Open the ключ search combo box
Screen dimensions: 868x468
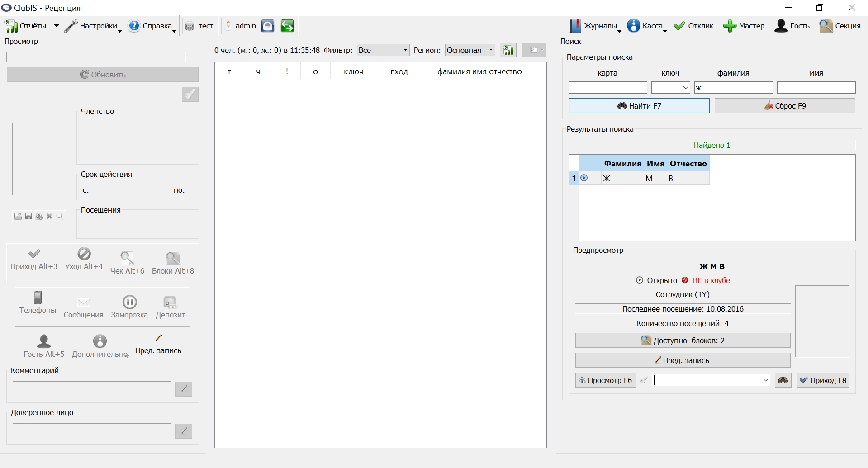670,87
